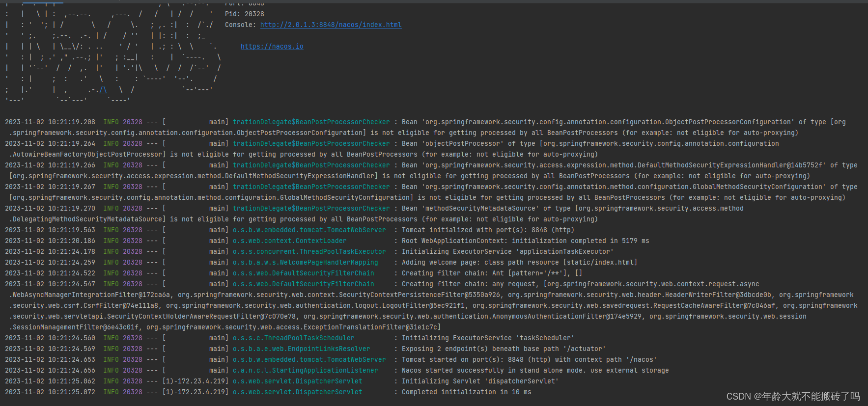Open the https://nacos.io link
Image resolution: width=868 pixels, height=406 pixels.
[x=272, y=46]
